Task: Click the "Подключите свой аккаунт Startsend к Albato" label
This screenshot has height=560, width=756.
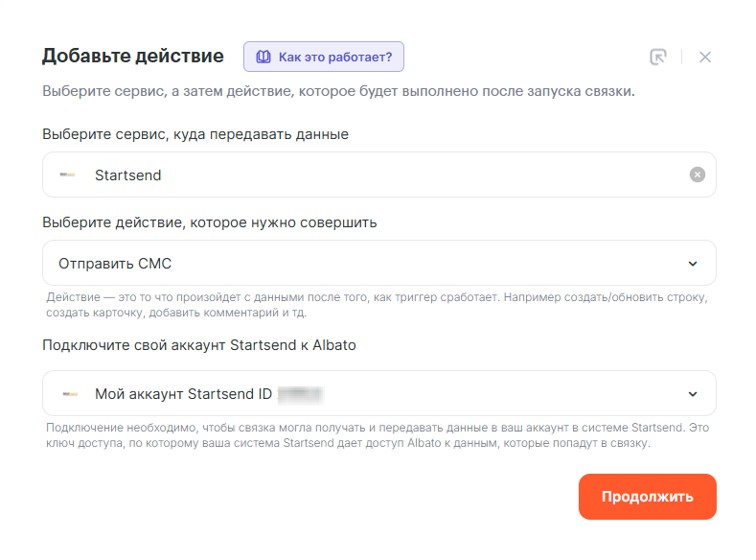Action: click(199, 345)
